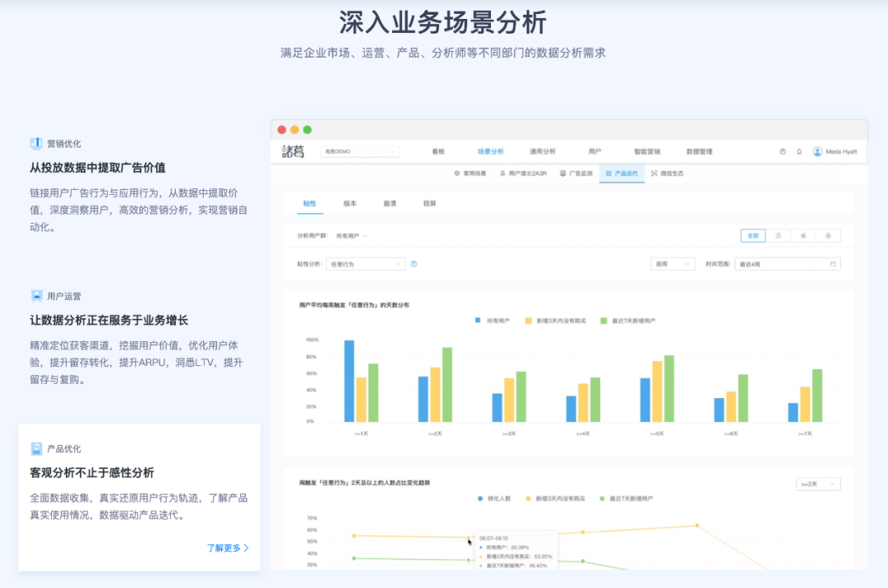Click the 最近4周 time range field

(x=788, y=264)
